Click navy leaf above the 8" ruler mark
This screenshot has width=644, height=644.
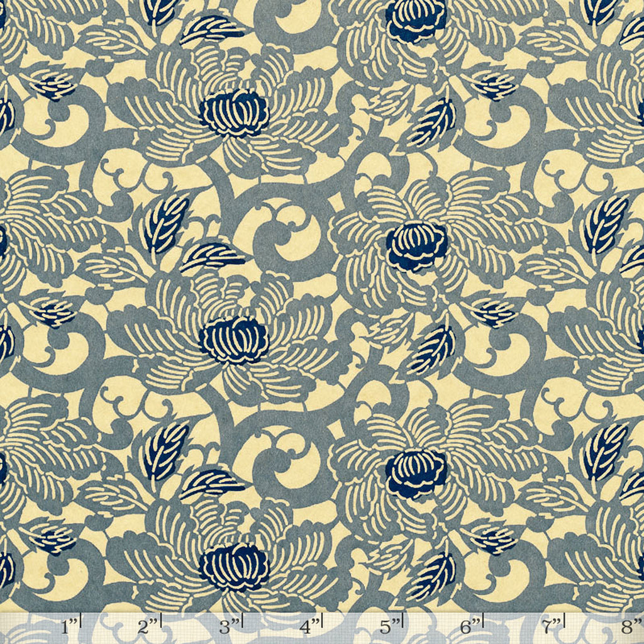click(605, 450)
